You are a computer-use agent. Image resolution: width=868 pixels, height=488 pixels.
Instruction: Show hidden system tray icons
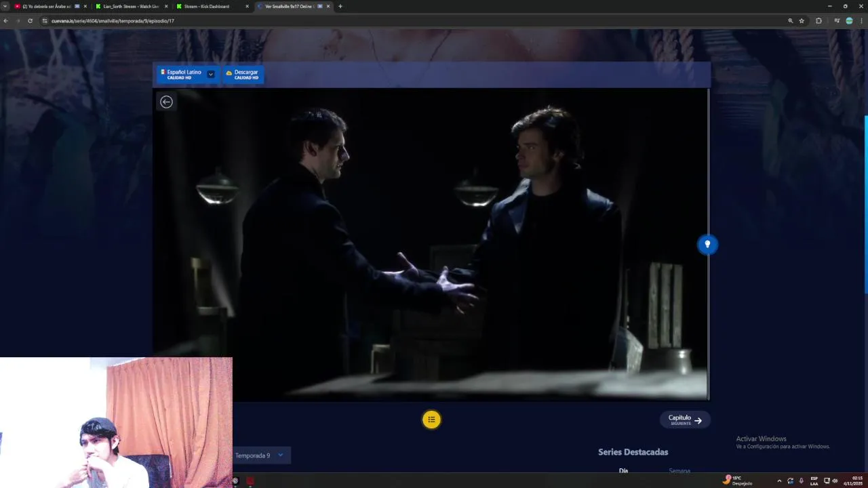[x=779, y=481]
